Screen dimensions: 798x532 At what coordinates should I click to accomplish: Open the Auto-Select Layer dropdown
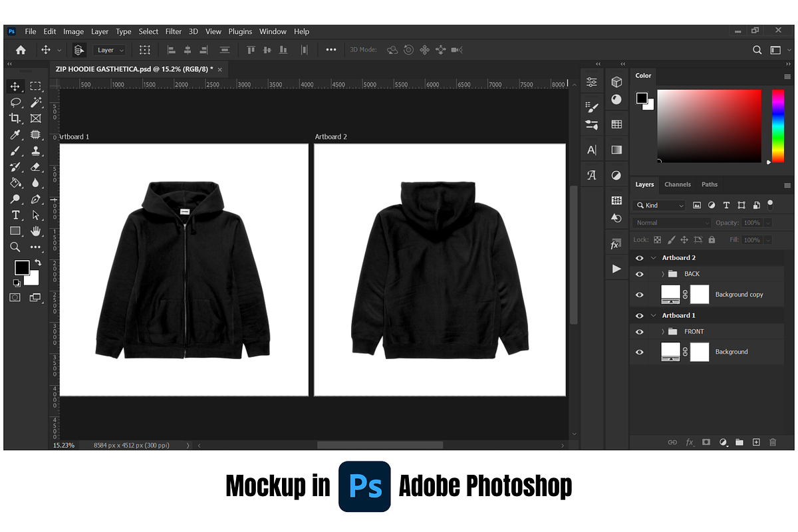click(110, 50)
